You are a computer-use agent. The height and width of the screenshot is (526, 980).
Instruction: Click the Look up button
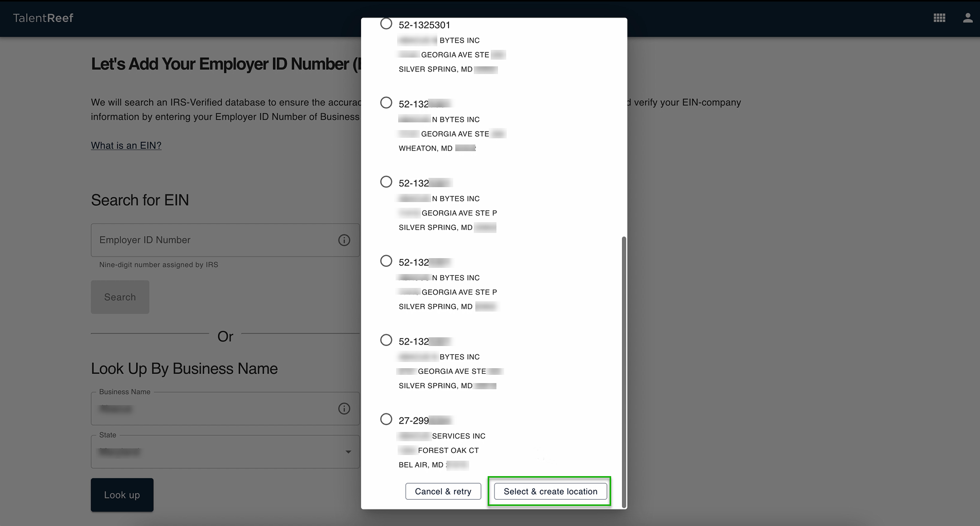click(122, 495)
